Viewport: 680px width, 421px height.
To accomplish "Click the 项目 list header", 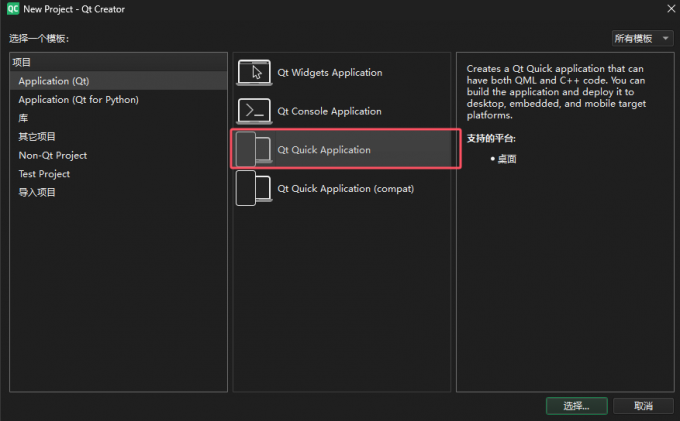I will click(22, 62).
